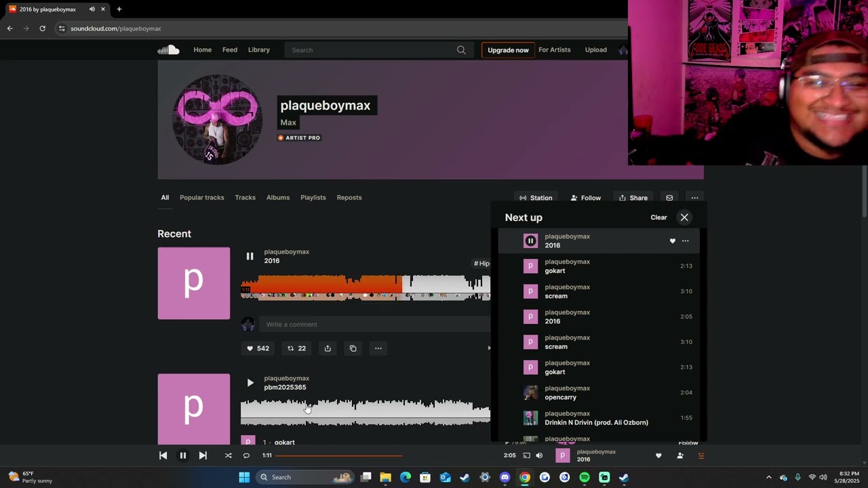Mute the player volume
The image size is (868, 488).
coord(539,455)
